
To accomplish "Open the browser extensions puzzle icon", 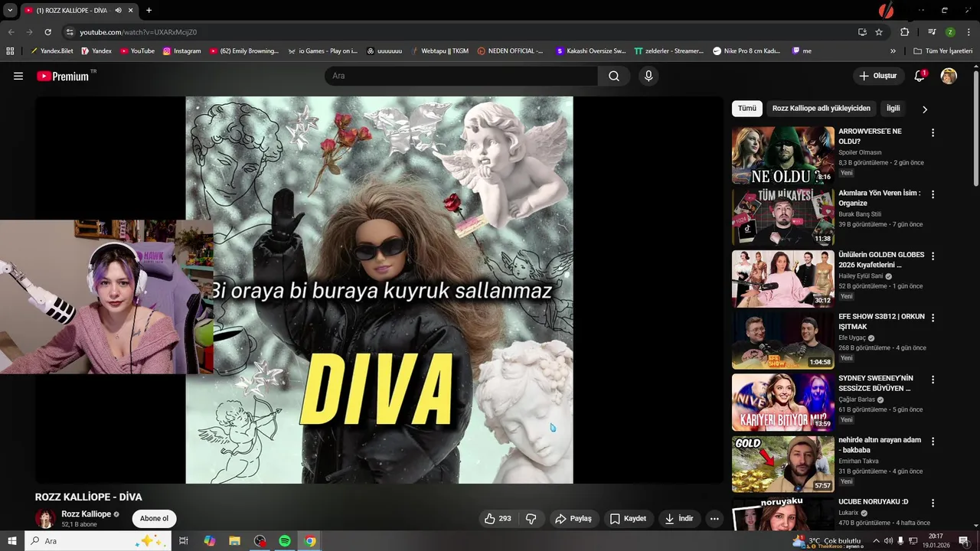I will point(905,32).
